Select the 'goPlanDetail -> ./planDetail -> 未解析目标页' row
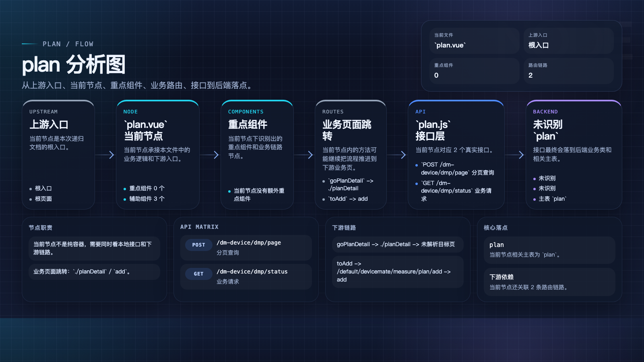The width and height of the screenshot is (644, 362). pyautogui.click(x=398, y=244)
